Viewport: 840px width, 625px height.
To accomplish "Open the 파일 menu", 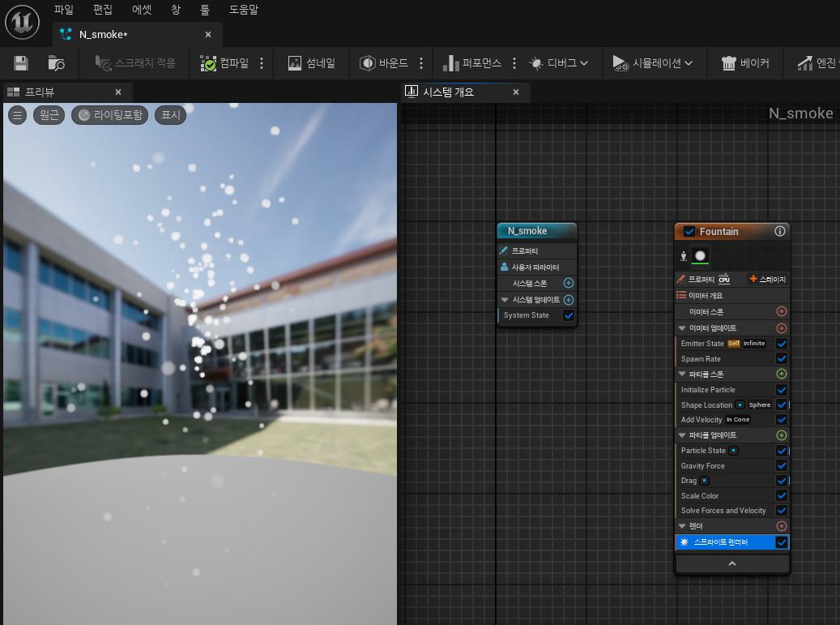I will [x=64, y=10].
